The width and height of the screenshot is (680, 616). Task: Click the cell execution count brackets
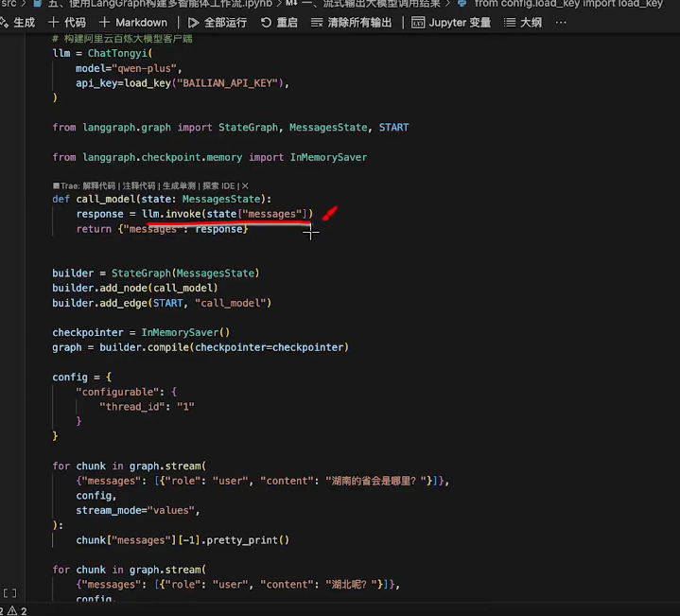pos(9,593)
